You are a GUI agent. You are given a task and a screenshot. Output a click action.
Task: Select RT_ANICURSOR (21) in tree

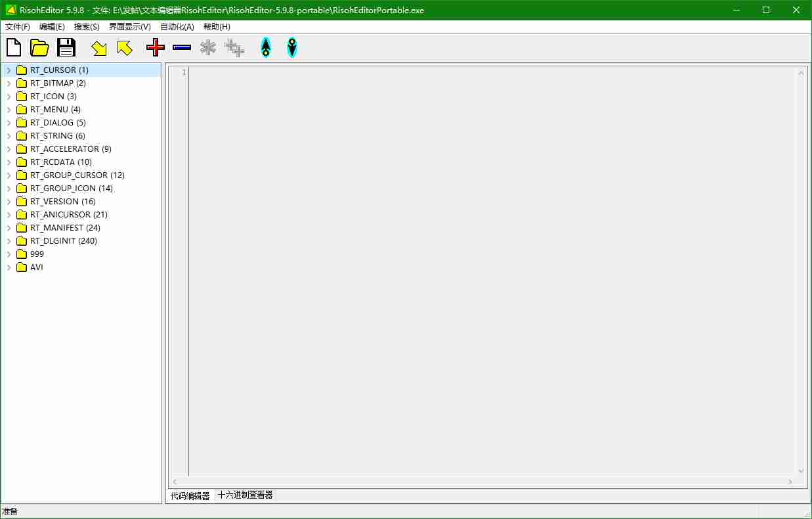click(x=69, y=214)
